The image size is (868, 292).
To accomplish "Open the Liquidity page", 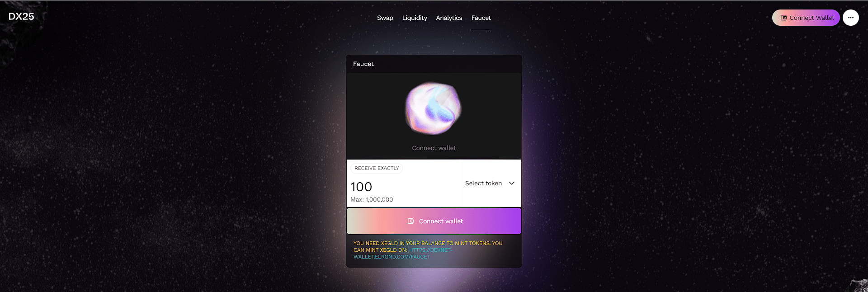I will tap(415, 18).
